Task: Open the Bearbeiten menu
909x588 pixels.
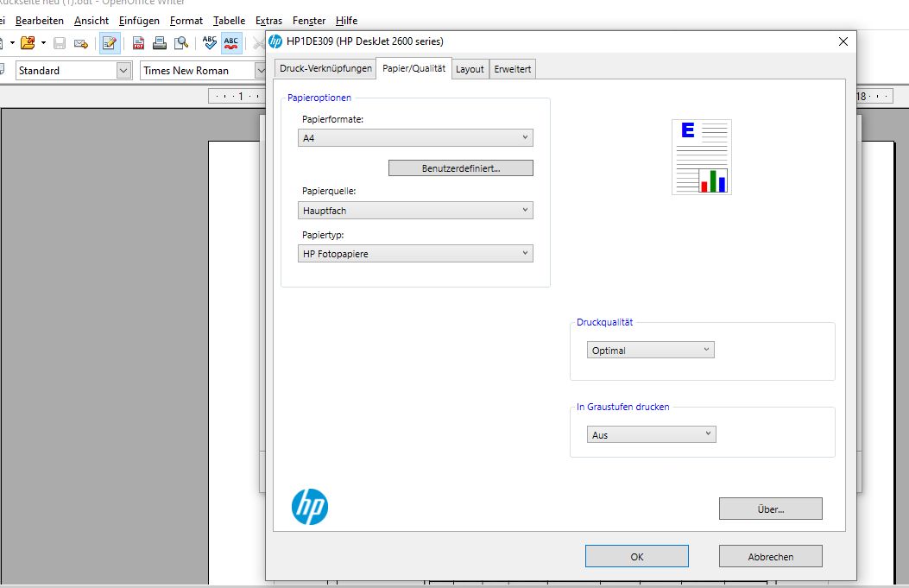Action: click(x=40, y=21)
